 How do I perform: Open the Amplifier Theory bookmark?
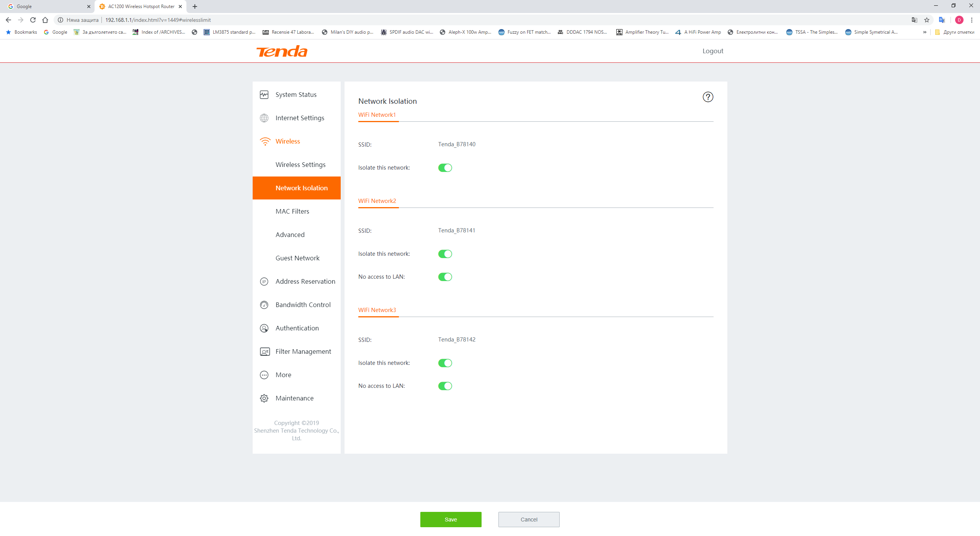pos(642,32)
